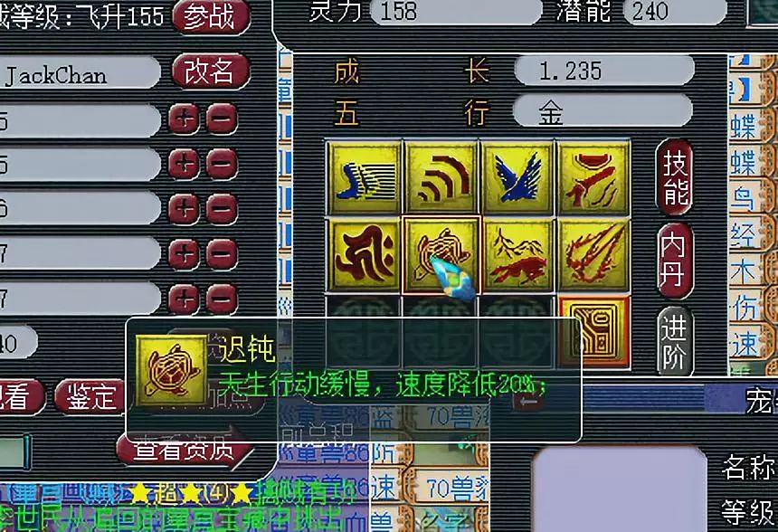The width and height of the screenshot is (778, 532).
Task: Select the red 飛 character skill icon
Action: click(x=364, y=255)
